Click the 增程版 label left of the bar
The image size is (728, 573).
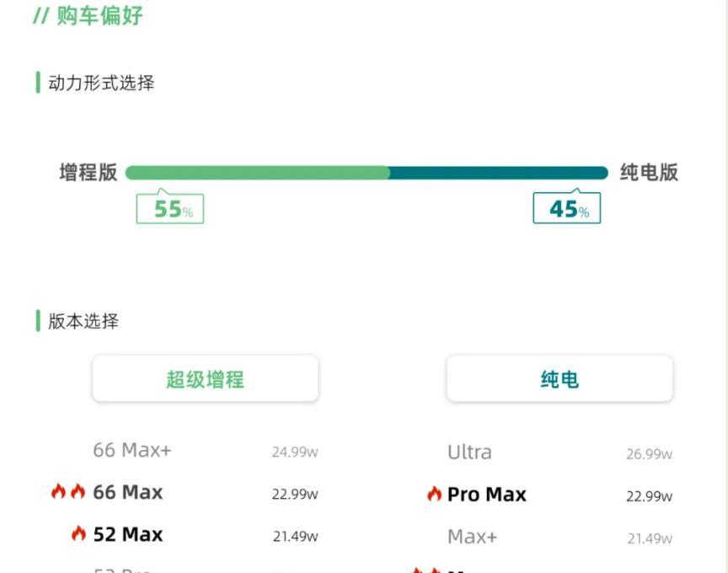[x=88, y=173]
